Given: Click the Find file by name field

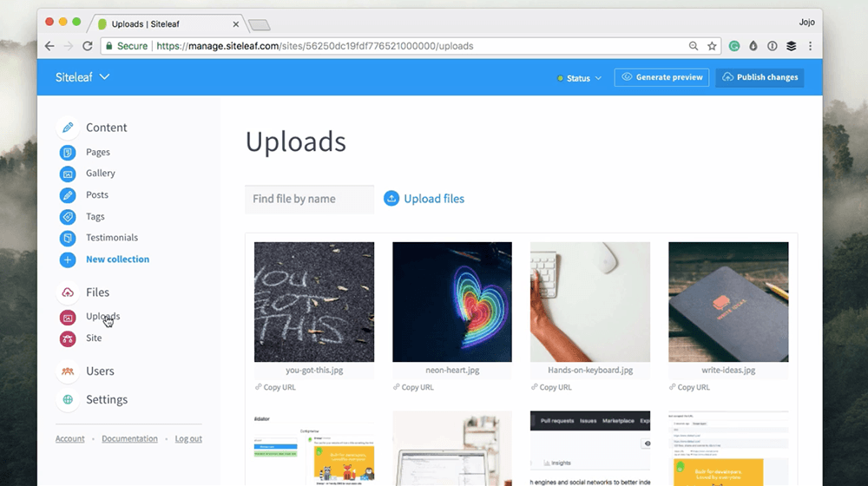Looking at the screenshot, I should tap(310, 199).
